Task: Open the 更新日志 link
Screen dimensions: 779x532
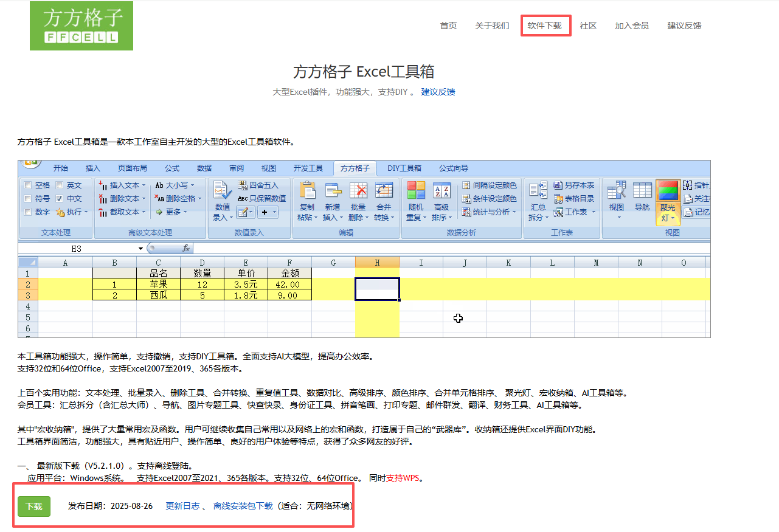Action: tap(182, 506)
